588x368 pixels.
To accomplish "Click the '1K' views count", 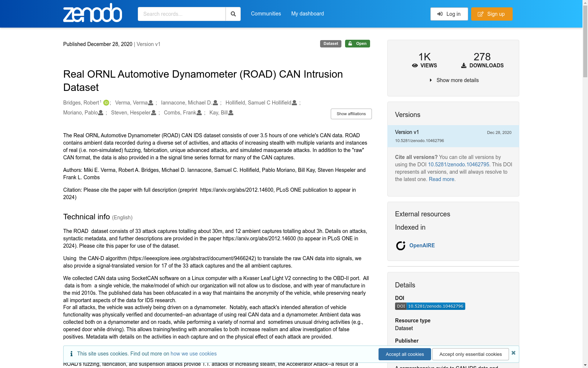I will point(424,57).
